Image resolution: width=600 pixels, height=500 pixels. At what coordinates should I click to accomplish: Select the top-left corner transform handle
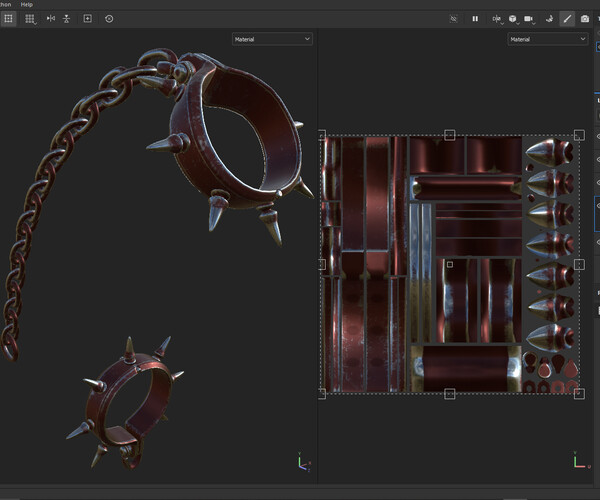tap(322, 135)
